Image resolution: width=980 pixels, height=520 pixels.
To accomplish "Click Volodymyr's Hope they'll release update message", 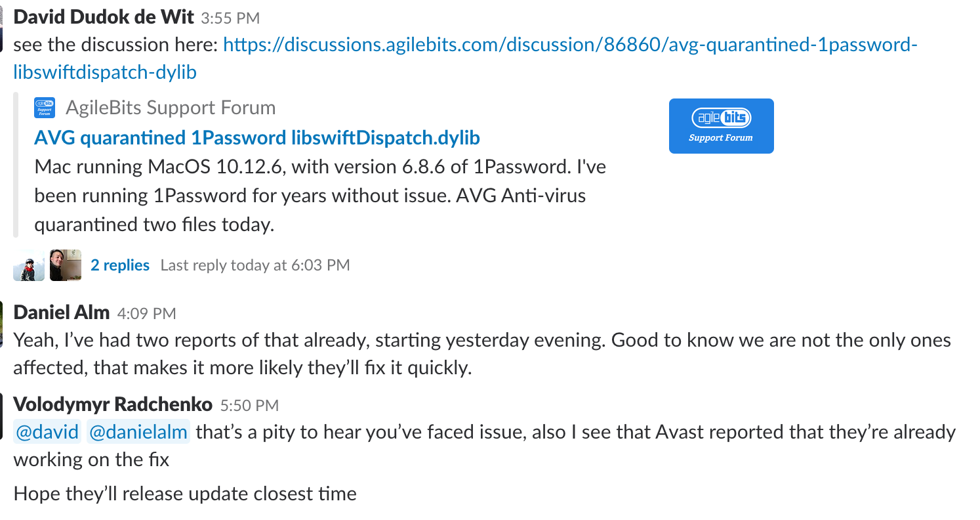I will 184,493.
